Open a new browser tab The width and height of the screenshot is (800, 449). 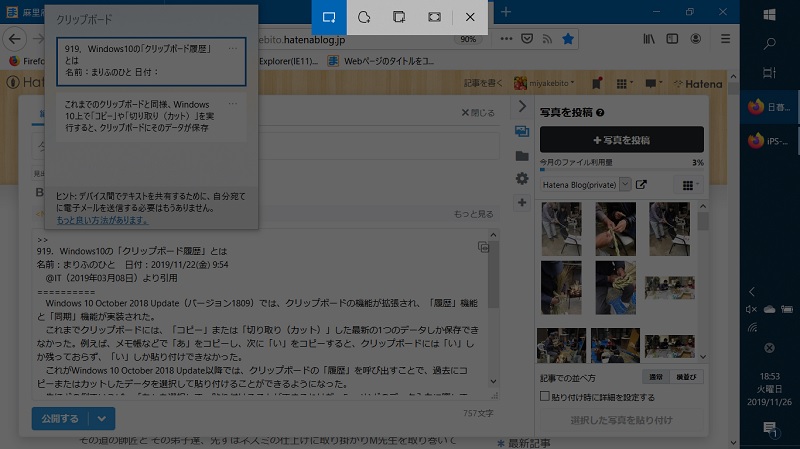[506, 12]
